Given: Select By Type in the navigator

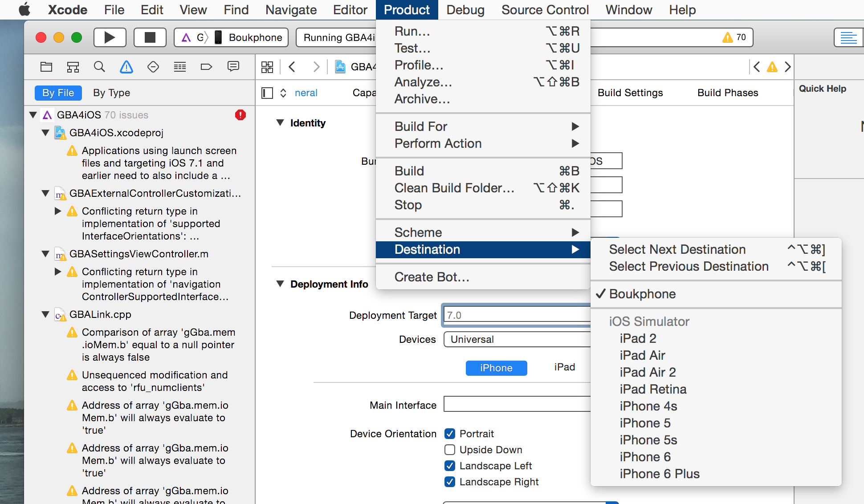Looking at the screenshot, I should click(111, 93).
